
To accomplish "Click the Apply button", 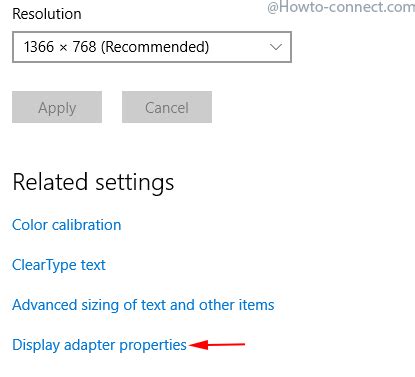I will [57, 107].
